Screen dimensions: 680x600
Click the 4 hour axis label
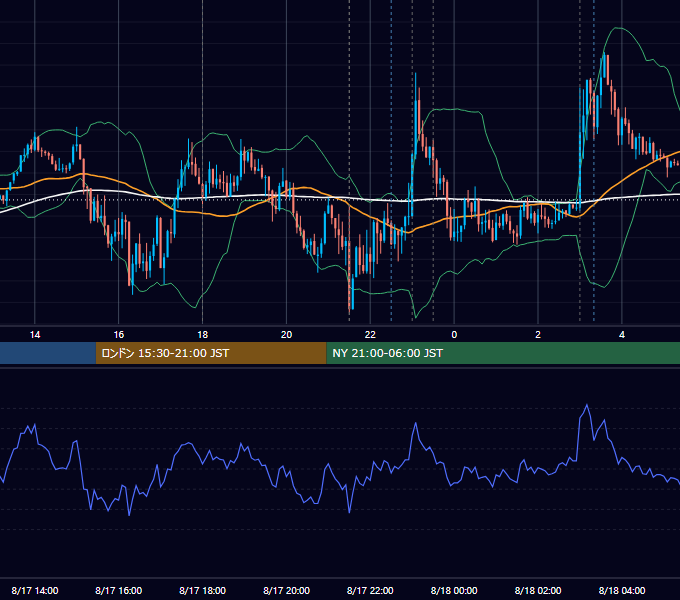622,335
